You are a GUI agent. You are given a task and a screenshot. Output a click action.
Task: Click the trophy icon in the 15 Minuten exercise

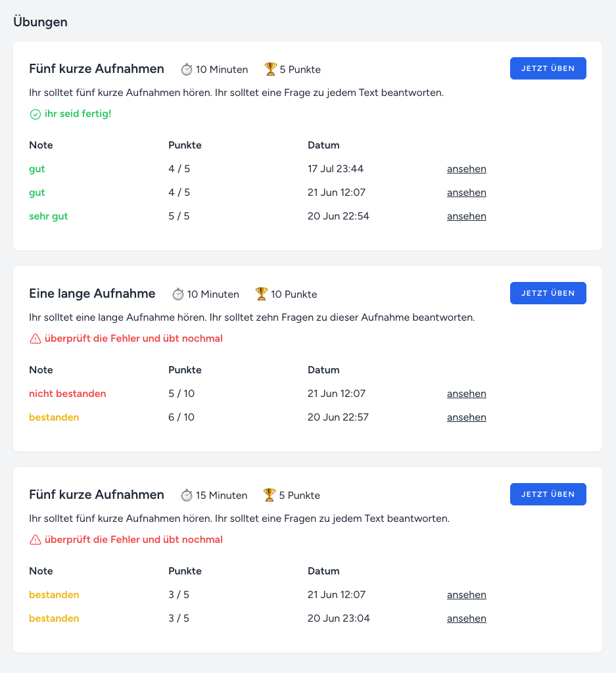(270, 495)
